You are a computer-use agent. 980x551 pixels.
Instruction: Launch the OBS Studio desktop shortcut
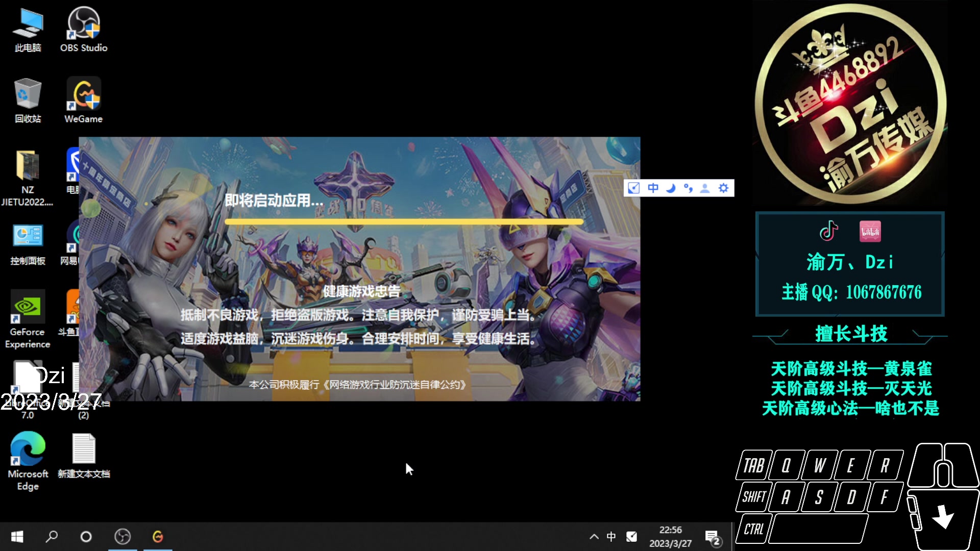tap(84, 30)
